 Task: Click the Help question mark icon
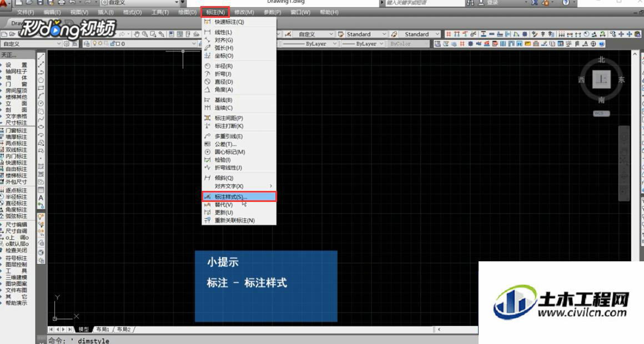[x=566, y=2]
